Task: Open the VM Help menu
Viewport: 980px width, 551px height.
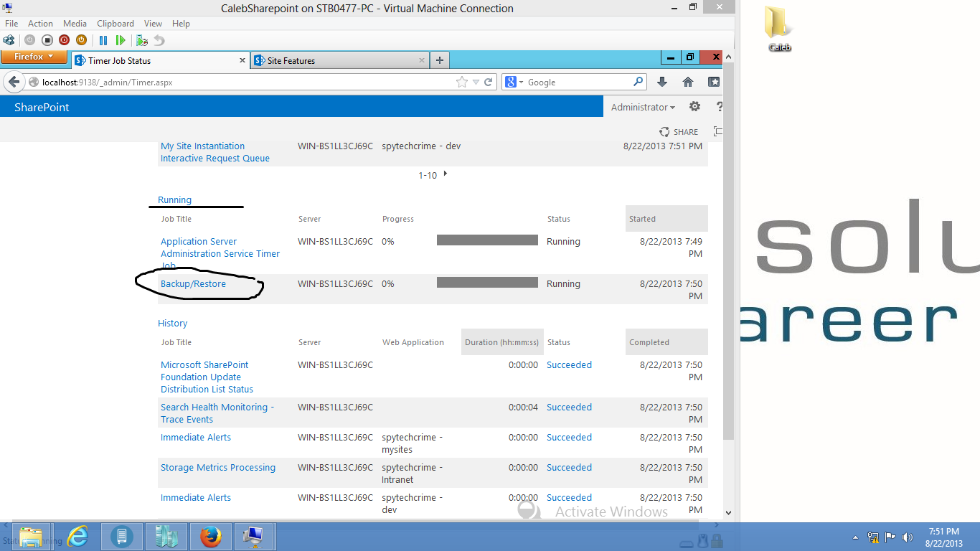Action: pos(181,24)
